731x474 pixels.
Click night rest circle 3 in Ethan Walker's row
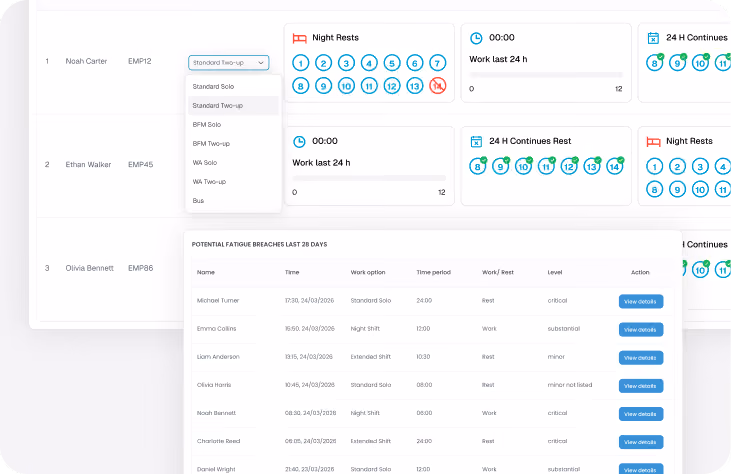700,166
